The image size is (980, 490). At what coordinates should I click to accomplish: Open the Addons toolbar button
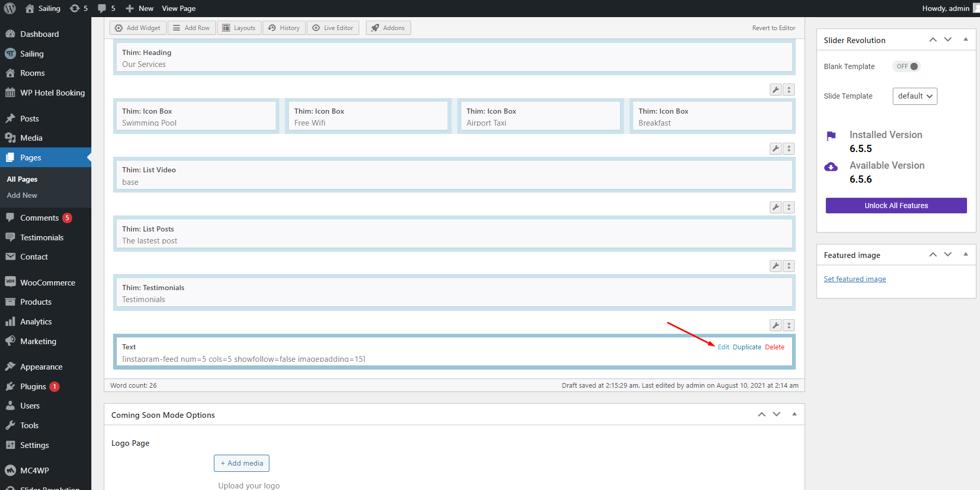tap(388, 28)
